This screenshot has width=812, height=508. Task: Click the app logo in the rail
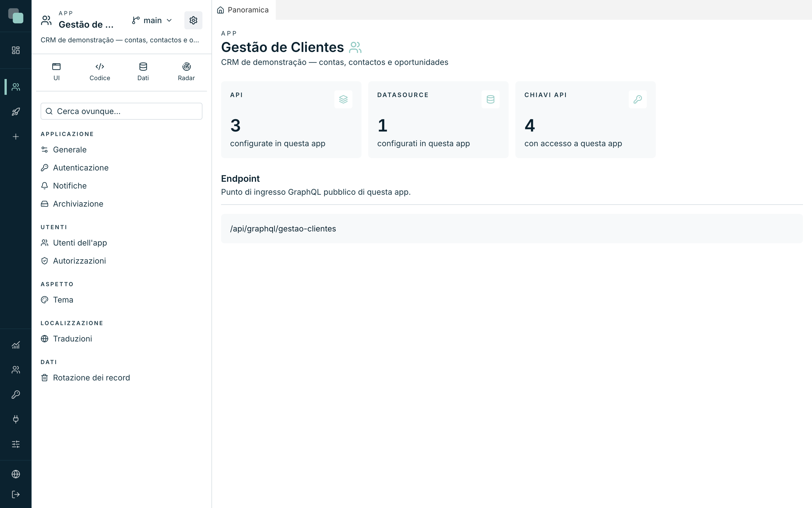pos(16,16)
